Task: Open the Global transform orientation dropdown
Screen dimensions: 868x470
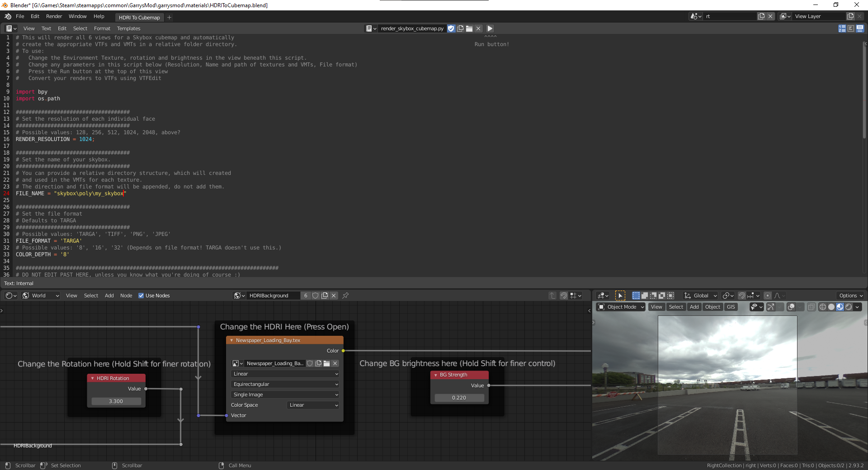Action: coord(701,296)
